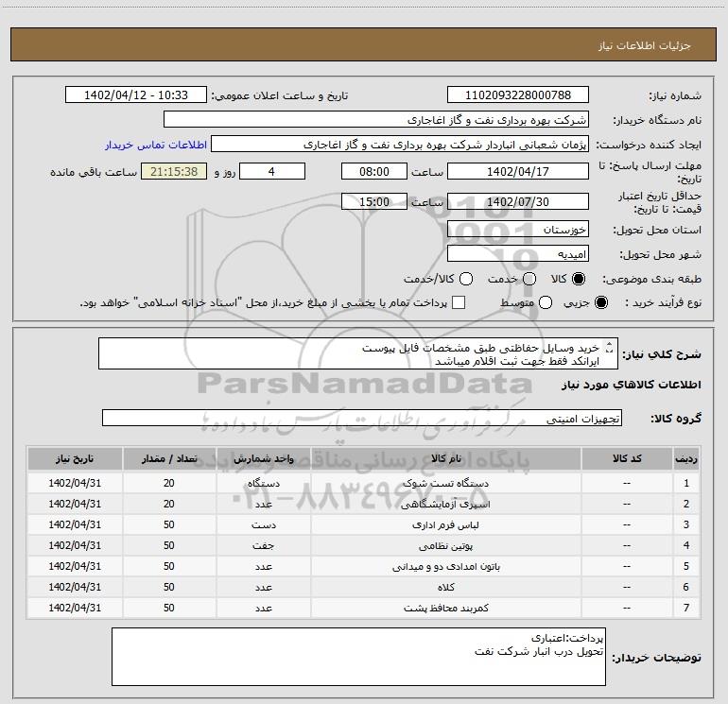Click the scroll arrows in شرح کلی نیاز box
The image size is (728, 704).
coord(610,348)
